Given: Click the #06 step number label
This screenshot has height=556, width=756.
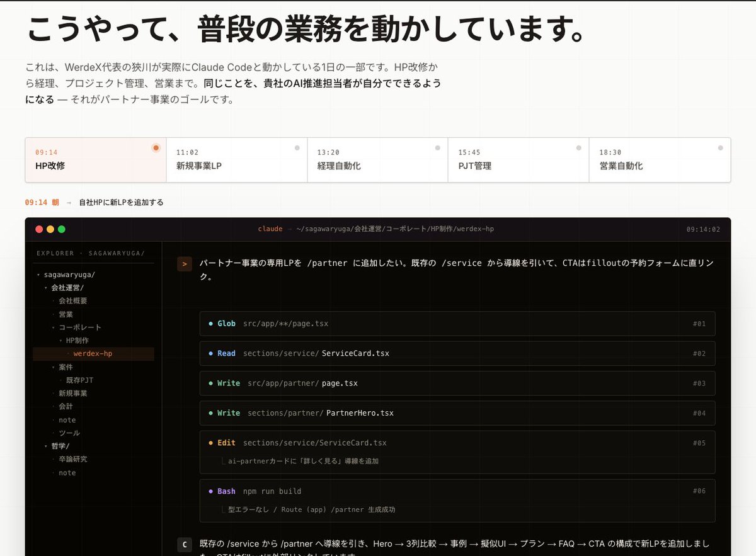Looking at the screenshot, I should 699,491.
